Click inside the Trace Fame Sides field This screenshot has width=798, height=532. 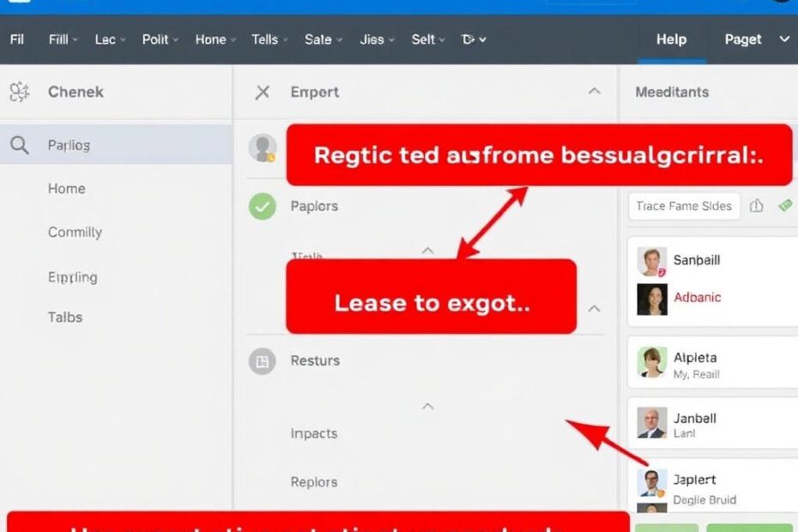click(x=683, y=206)
